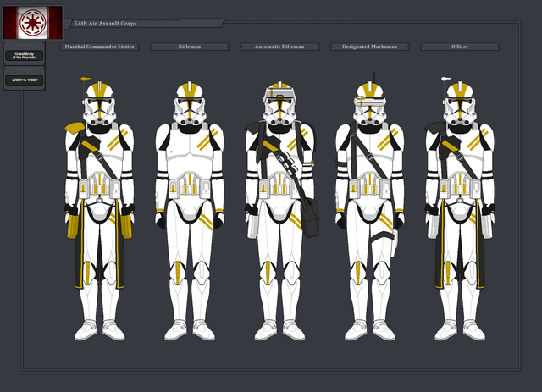Click the thigh holster on the Designated Marksman

coord(395,243)
